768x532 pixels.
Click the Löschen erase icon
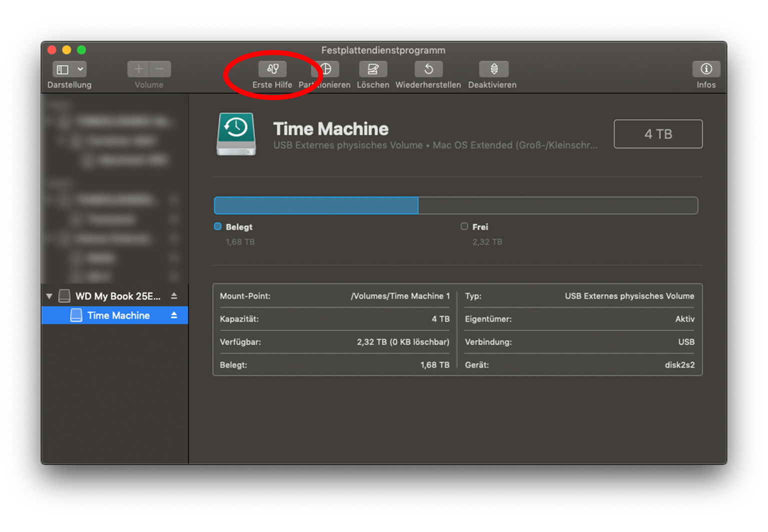[373, 69]
